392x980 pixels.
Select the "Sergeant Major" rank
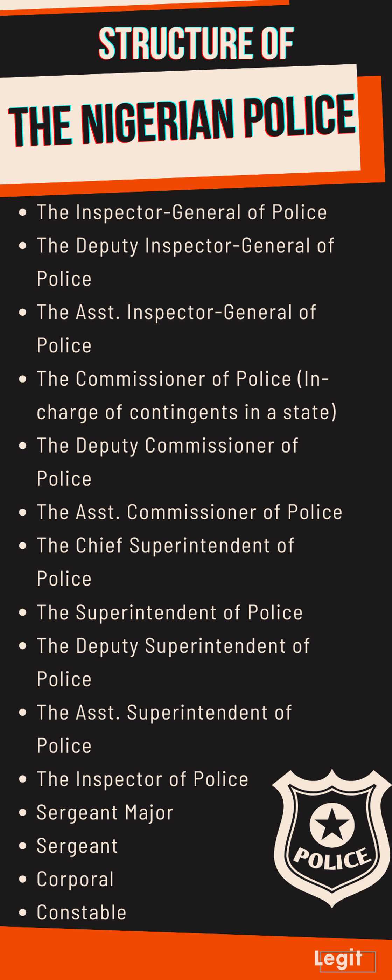105,813
